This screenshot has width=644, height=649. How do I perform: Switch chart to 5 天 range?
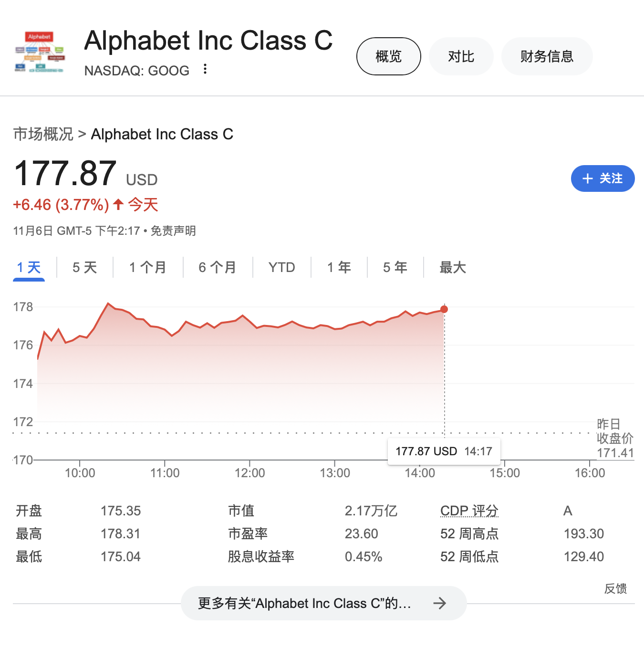(84, 267)
